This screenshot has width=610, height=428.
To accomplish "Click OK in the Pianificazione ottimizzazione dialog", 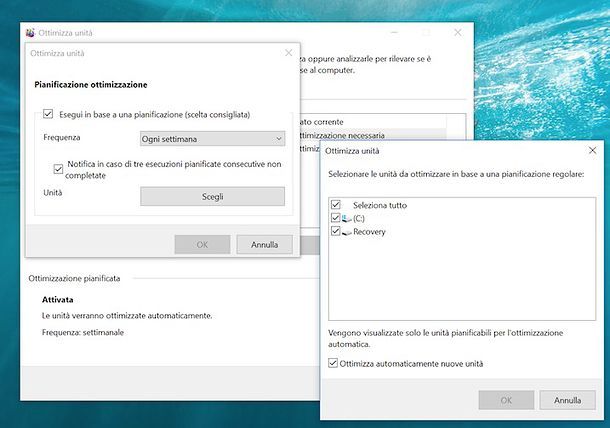I will click(202, 245).
